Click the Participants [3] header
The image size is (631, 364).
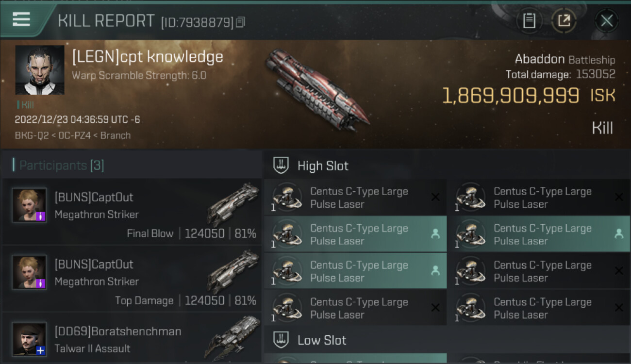pos(61,165)
